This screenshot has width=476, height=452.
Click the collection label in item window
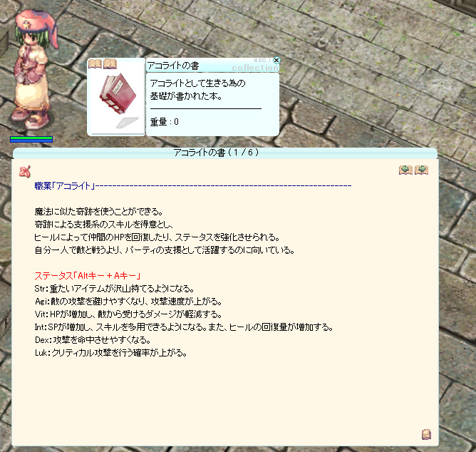click(255, 68)
